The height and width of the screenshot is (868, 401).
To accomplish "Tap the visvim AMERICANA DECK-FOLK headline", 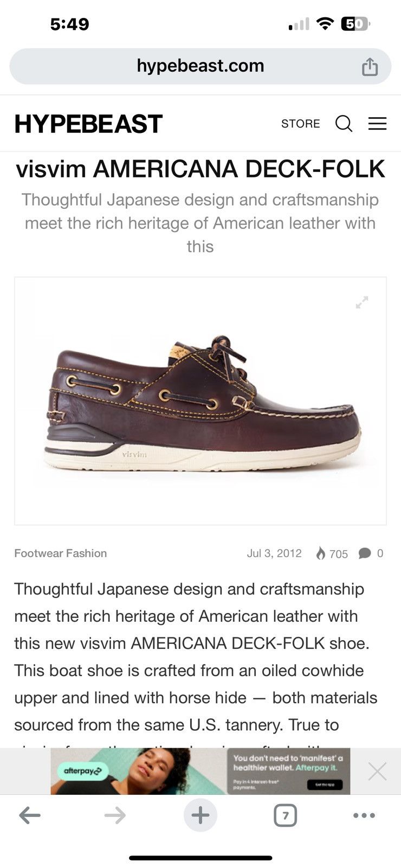I will [x=200, y=169].
